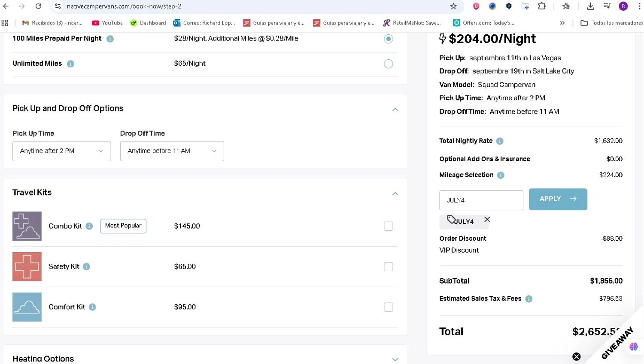Click the Comfort Kit cloud thumbnail

click(x=27, y=307)
